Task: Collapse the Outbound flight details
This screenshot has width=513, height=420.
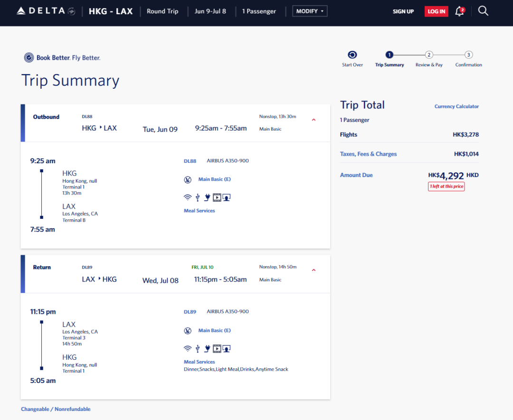Action: point(313,120)
